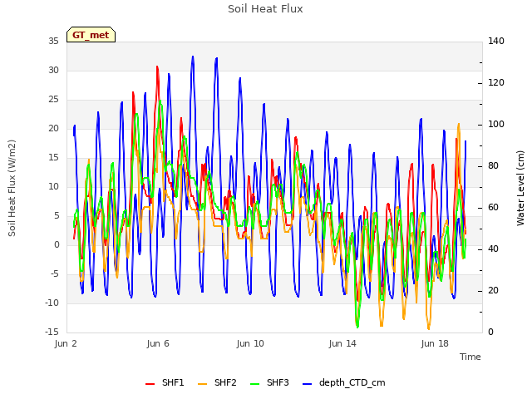This screenshot has width=532, height=399.
Task: Click the red SHF1 legend color marker
Action: pyautogui.click(x=150, y=384)
